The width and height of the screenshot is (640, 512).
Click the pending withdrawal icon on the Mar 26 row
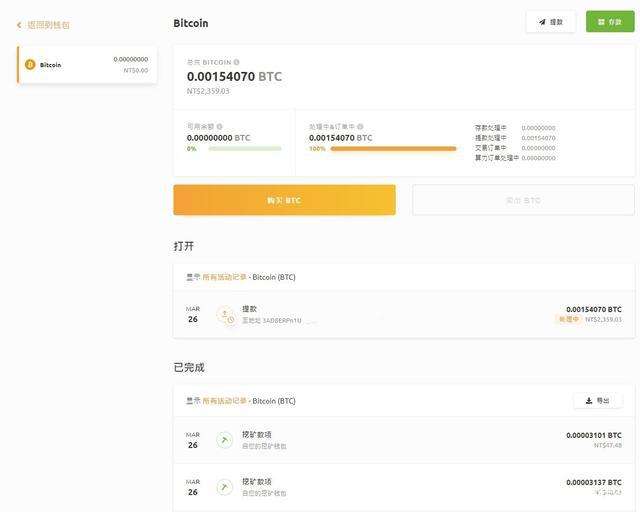point(225,315)
